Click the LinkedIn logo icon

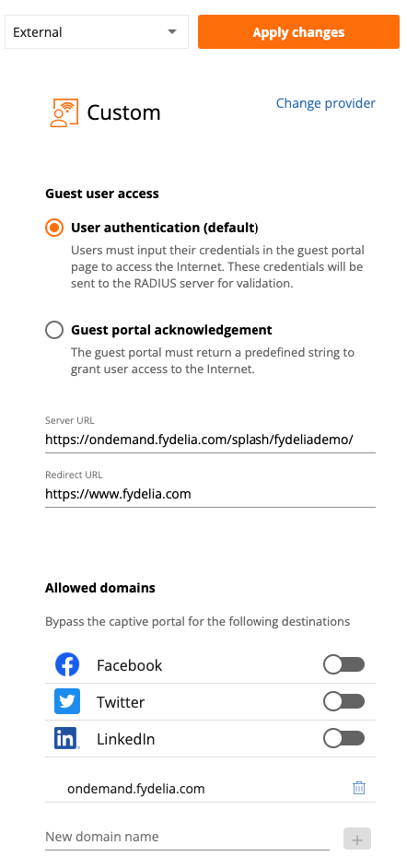click(67, 738)
